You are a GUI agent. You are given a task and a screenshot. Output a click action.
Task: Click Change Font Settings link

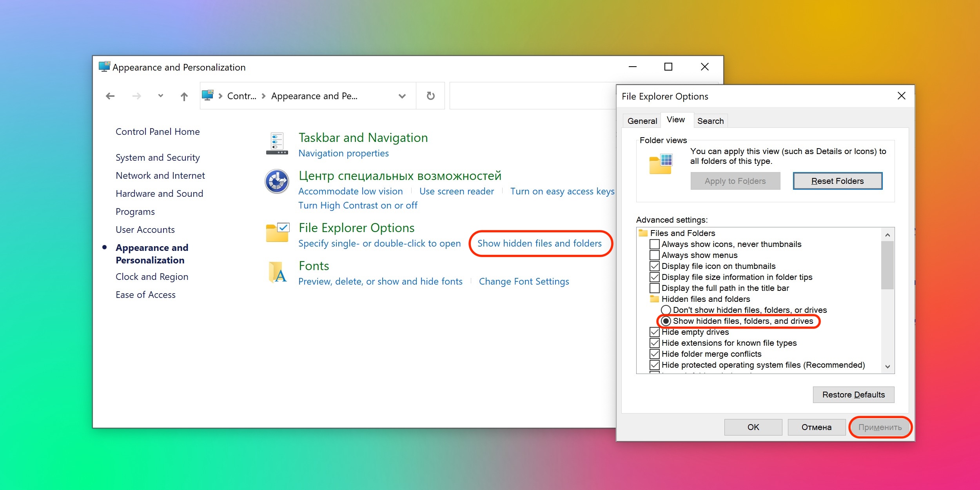click(524, 281)
